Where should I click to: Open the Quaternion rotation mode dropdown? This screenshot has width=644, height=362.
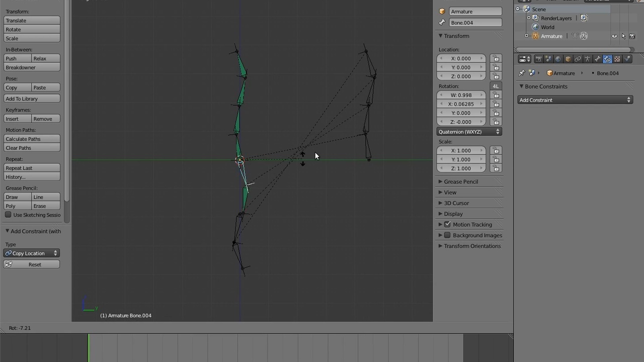[469, 131]
